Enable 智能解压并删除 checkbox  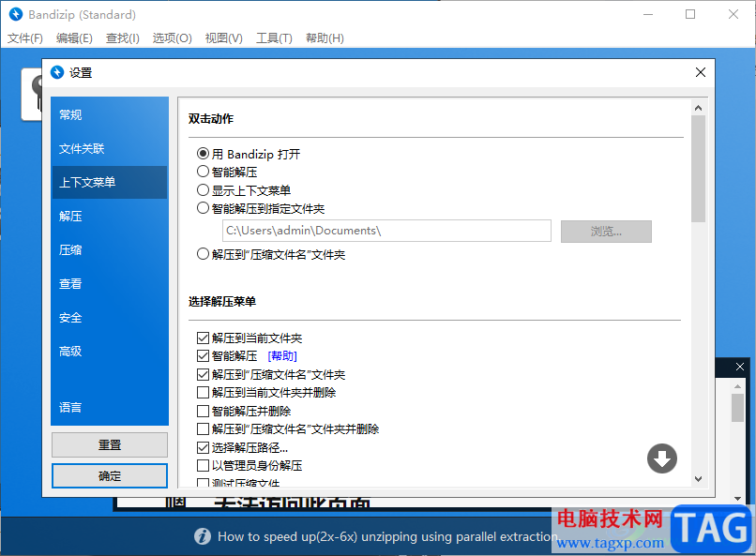[x=203, y=411]
